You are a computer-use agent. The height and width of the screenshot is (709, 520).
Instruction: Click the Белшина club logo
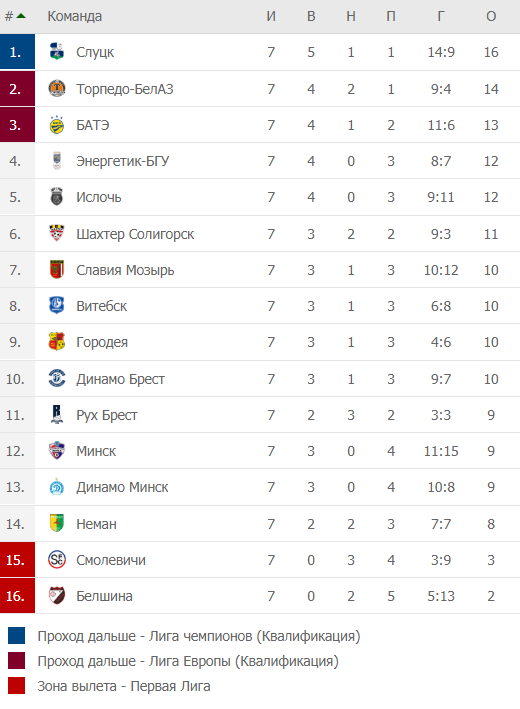(x=57, y=596)
